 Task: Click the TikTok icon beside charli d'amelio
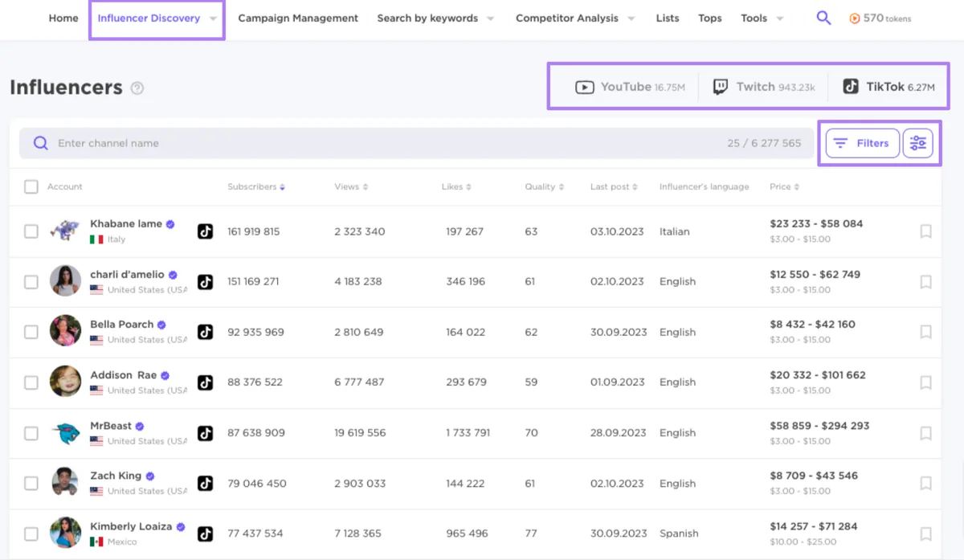click(x=206, y=282)
